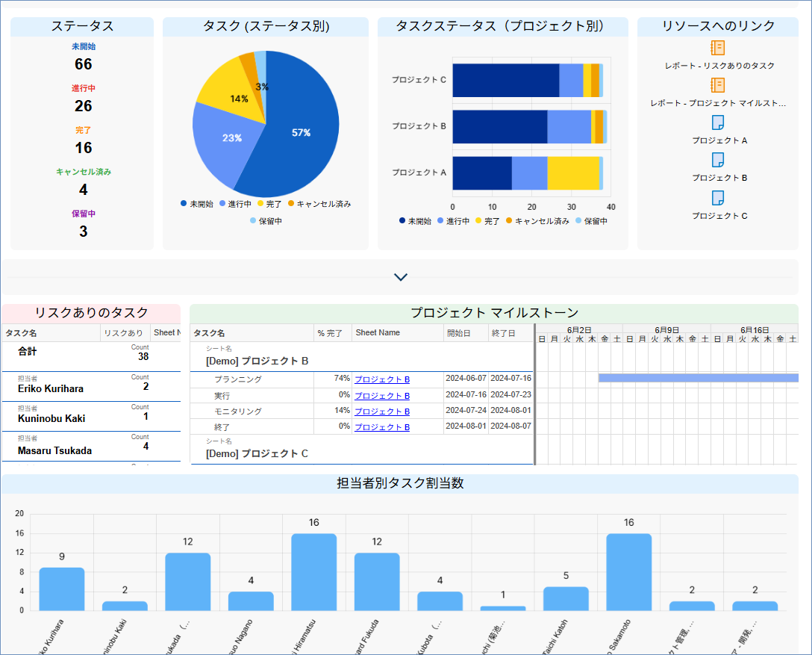812x655 pixels.
Task: Open プロジェクト B link in プランニング row
Action: click(x=381, y=380)
